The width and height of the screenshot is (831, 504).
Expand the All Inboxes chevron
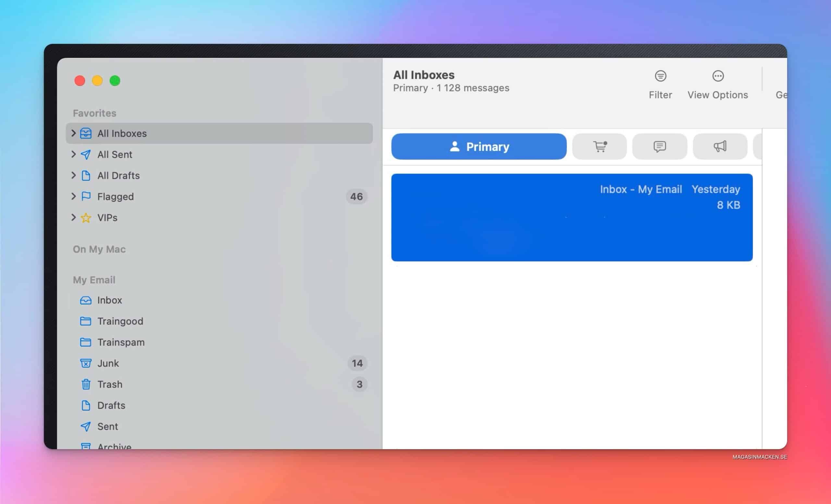(73, 133)
